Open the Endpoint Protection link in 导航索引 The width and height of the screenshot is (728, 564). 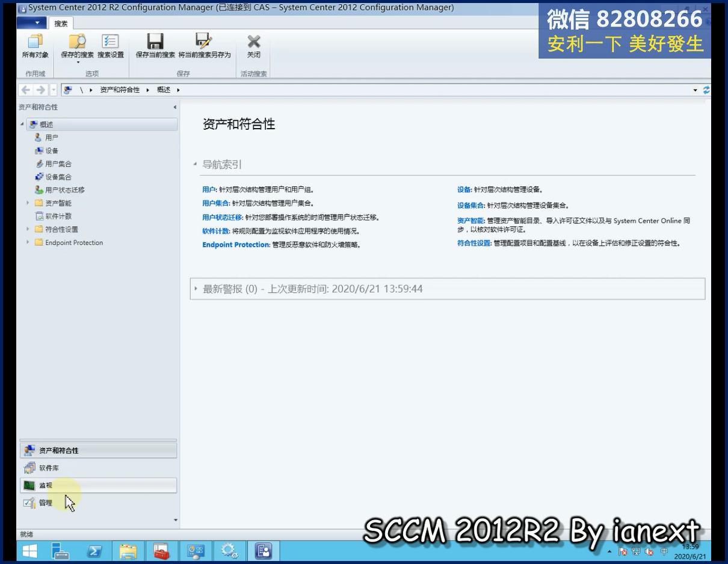[235, 245]
